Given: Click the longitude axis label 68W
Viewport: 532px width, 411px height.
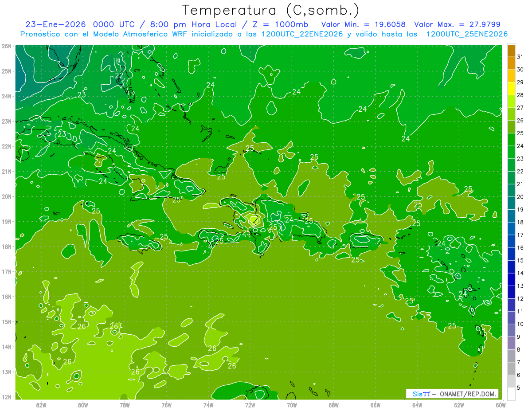Looking at the screenshot, I should tap(333, 405).
